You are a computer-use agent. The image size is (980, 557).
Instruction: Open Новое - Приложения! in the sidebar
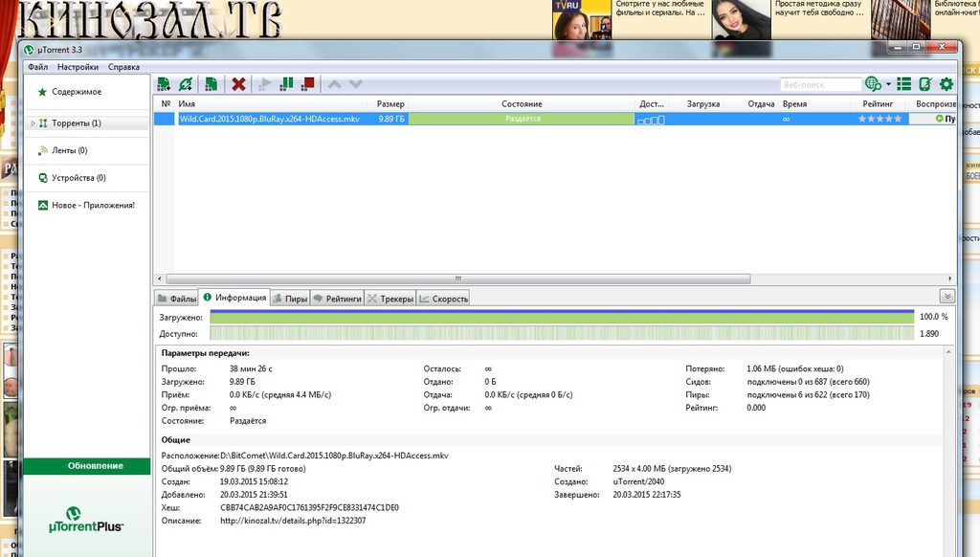pyautogui.click(x=93, y=205)
